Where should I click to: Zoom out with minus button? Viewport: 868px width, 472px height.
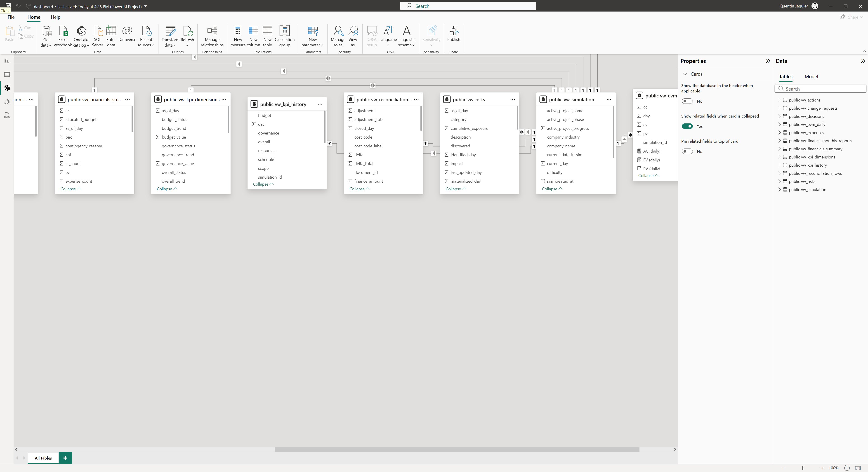pyautogui.click(x=783, y=468)
